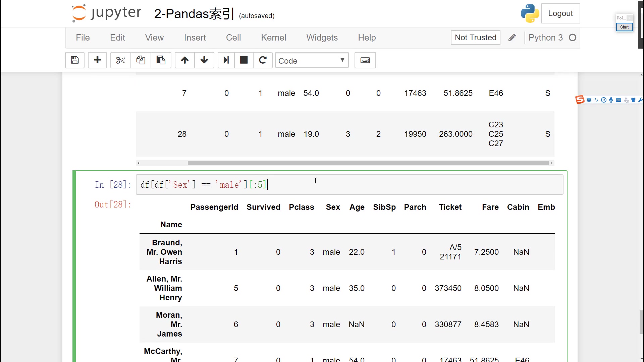644x362 pixels.
Task: Click the fare value 263.0000
Action: click(456, 134)
